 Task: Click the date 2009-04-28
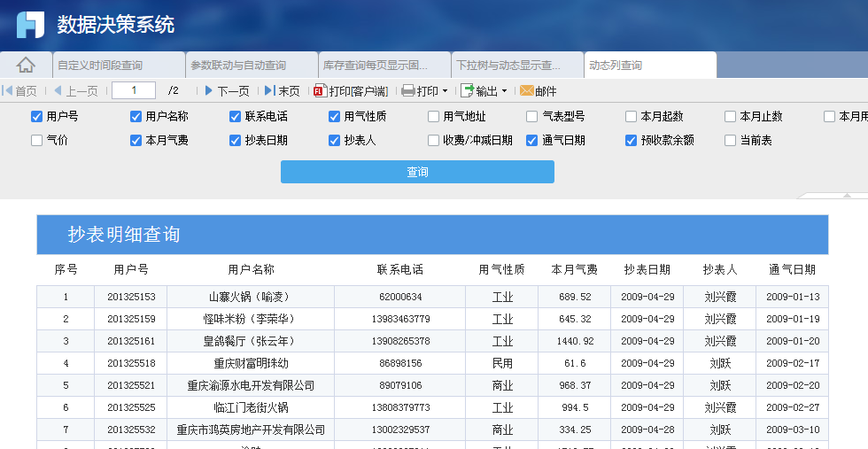[x=647, y=430]
